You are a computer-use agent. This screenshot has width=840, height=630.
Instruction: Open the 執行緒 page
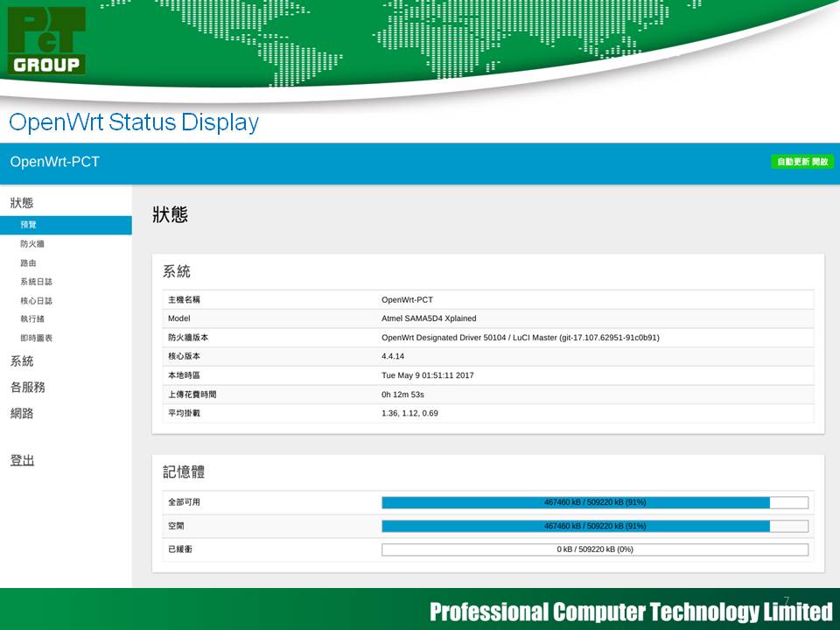click(x=32, y=319)
